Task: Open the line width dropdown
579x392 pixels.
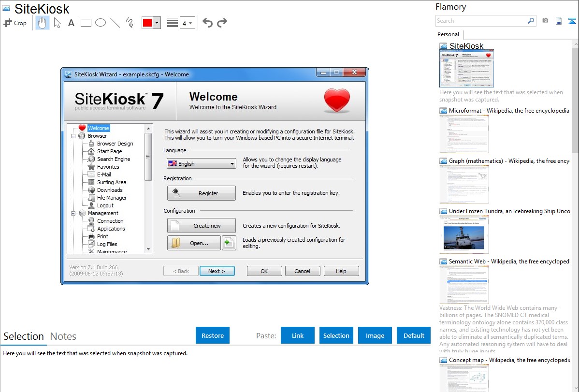Action: 187,23
